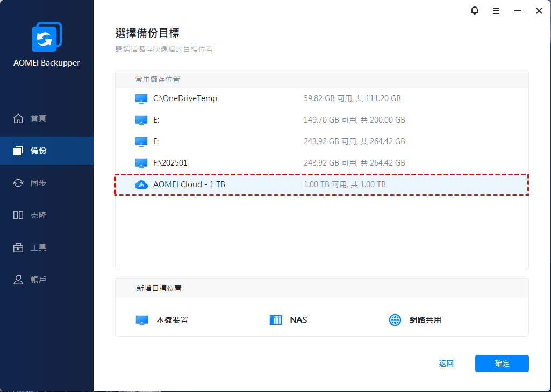Click the 網路共用 globe icon
The height and width of the screenshot is (392, 551).
[395, 320]
